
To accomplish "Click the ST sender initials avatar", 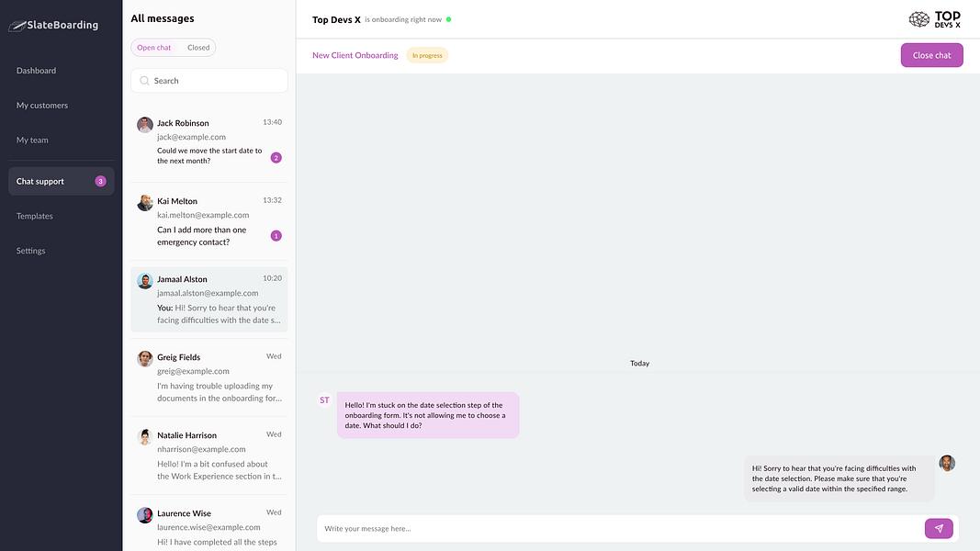I will pyautogui.click(x=324, y=400).
